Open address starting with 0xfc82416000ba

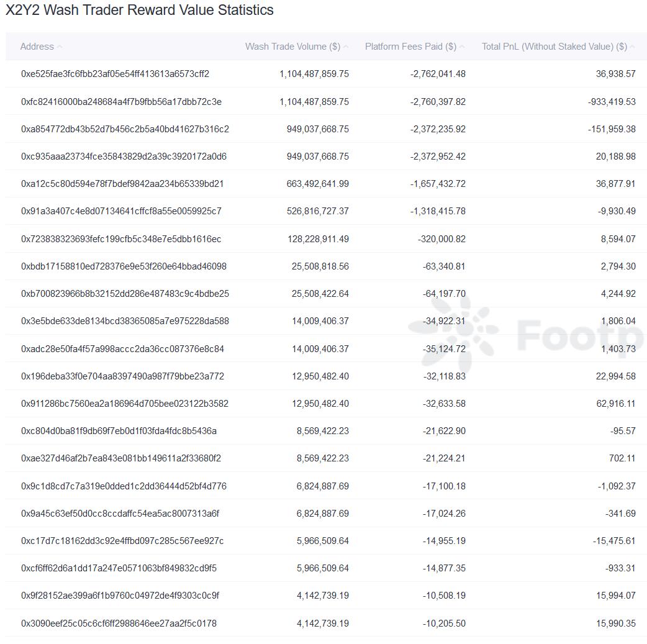(121, 102)
